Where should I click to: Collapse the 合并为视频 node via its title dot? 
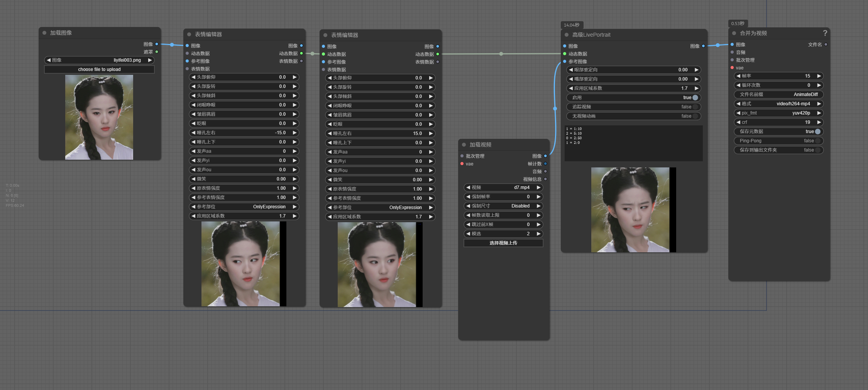click(734, 34)
